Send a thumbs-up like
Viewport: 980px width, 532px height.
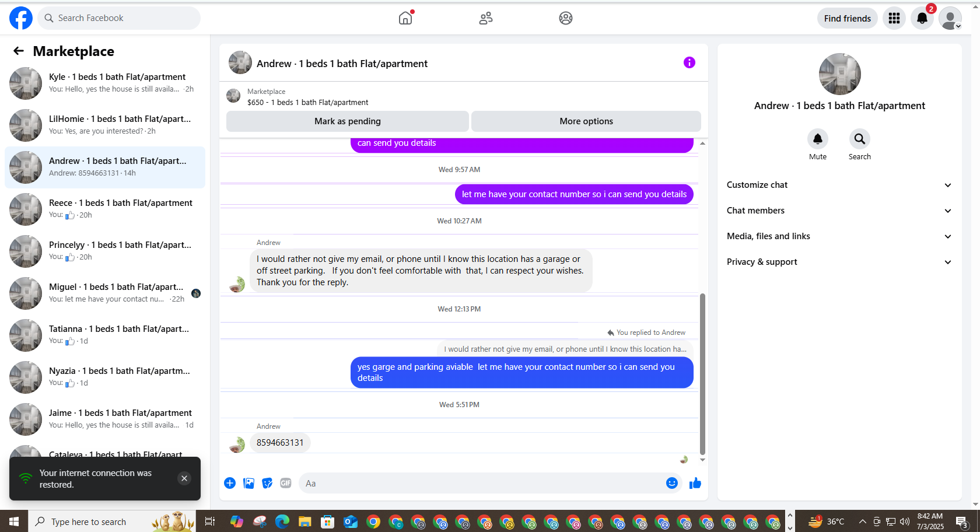click(x=695, y=483)
